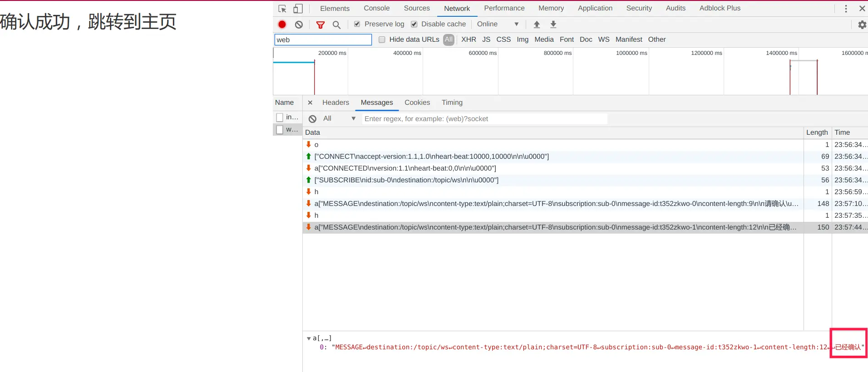Open the Online throttling dropdown
Screen dimensions: 868x372
(498, 24)
